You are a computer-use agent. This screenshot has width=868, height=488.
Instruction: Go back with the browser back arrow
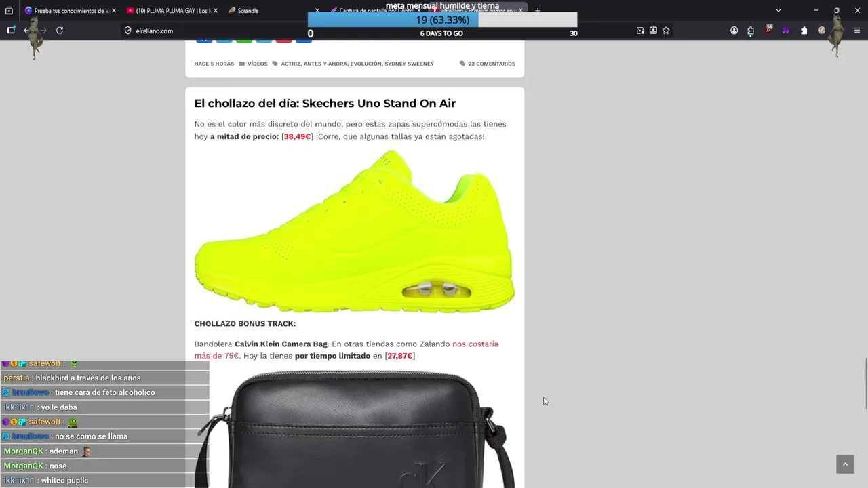[x=27, y=30]
